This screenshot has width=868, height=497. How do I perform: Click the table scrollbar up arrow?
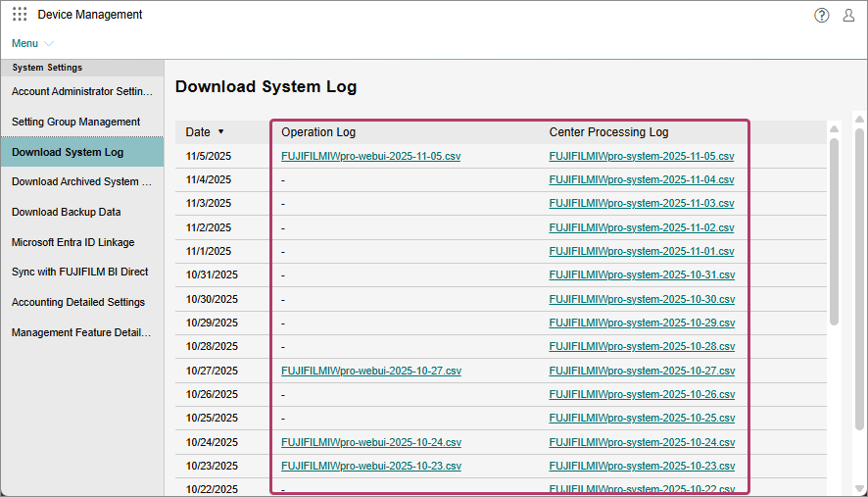point(835,129)
